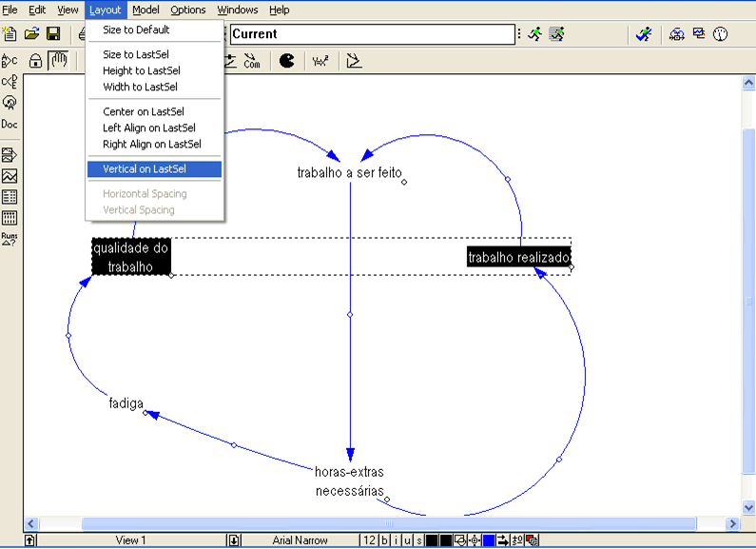Click the blue color swatch in status bar
This screenshot has width=756, height=549.
tap(489, 540)
